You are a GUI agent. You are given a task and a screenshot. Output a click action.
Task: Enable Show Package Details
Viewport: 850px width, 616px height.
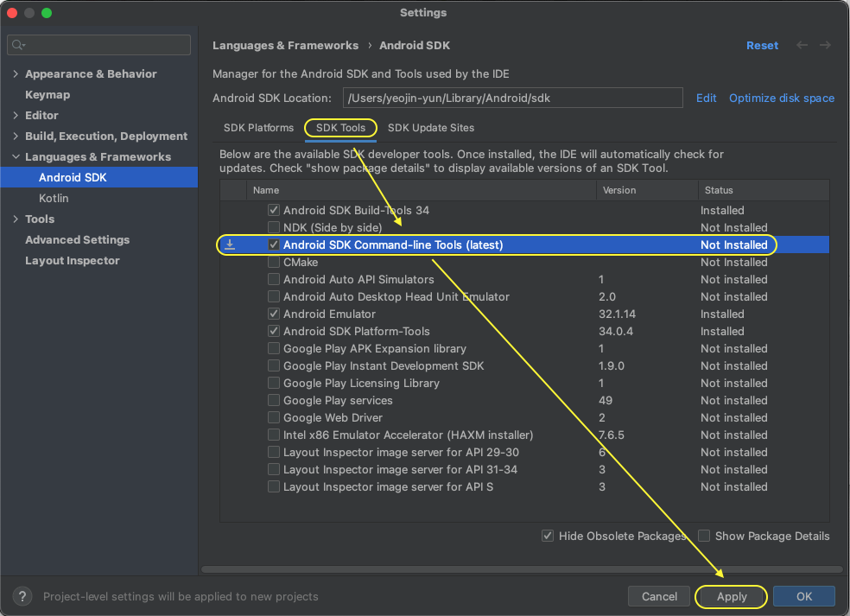tap(704, 536)
